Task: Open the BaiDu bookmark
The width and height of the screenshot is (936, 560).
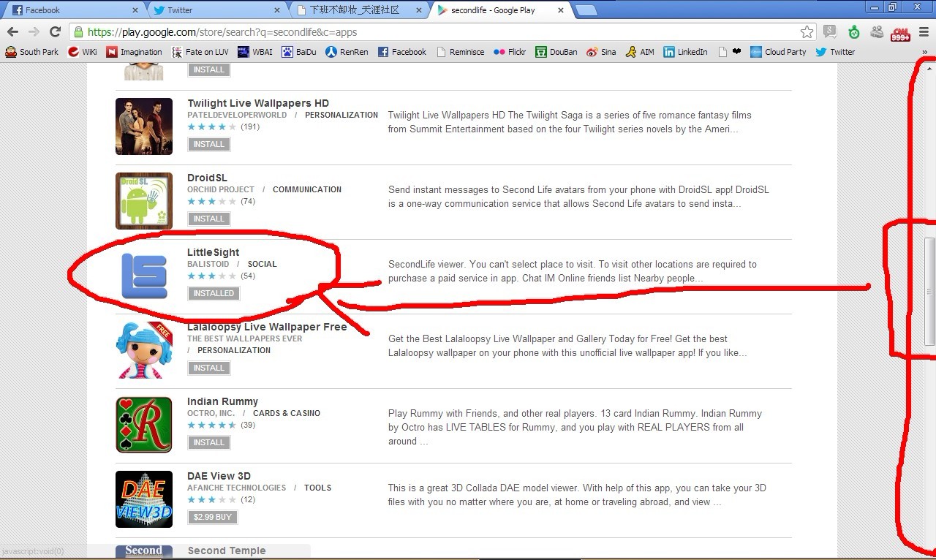Action: 299,52
